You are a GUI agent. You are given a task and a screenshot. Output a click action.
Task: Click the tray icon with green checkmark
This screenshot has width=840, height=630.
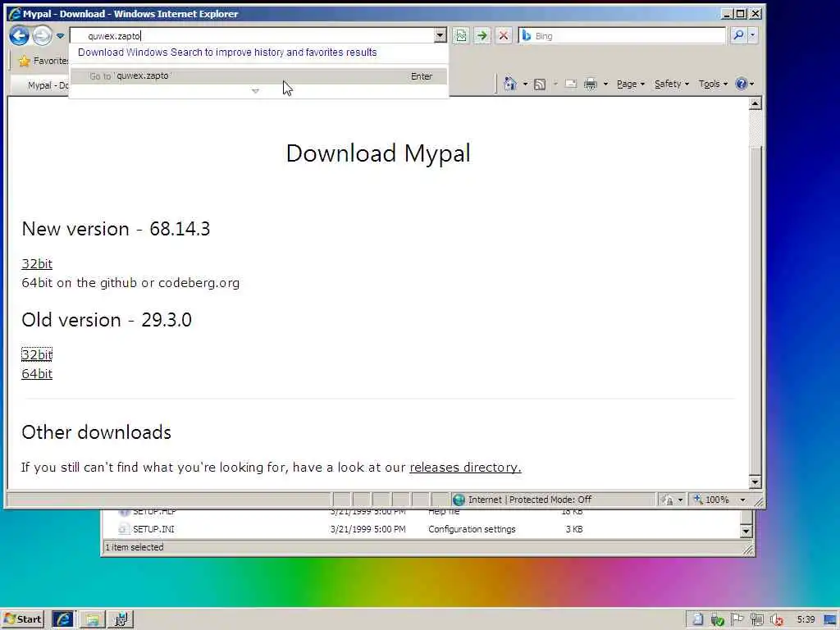(717, 620)
